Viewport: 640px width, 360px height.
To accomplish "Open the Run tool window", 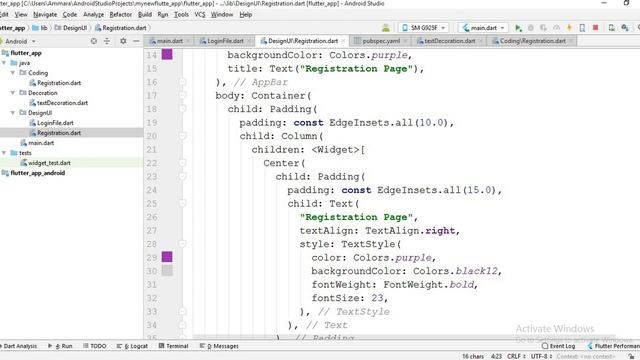I will click(60, 346).
